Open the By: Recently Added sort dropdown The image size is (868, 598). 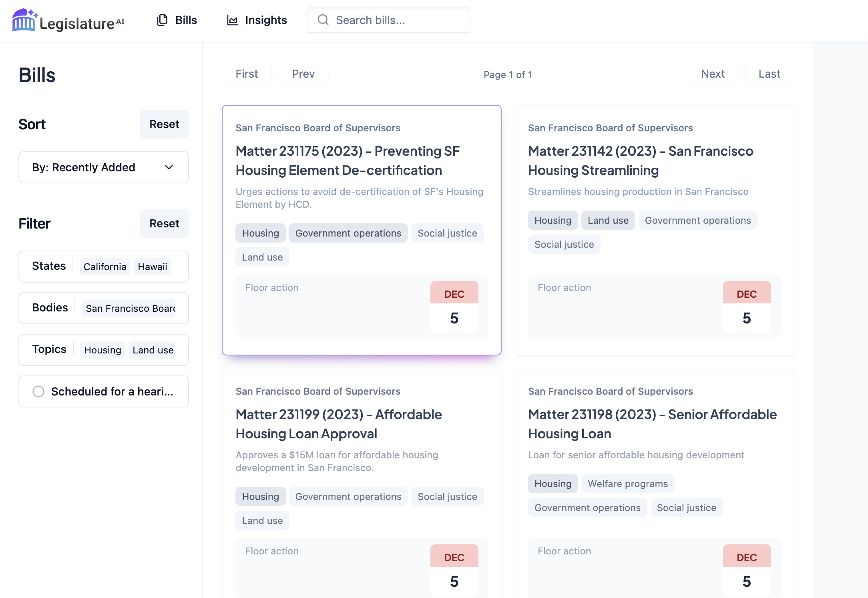(x=103, y=167)
